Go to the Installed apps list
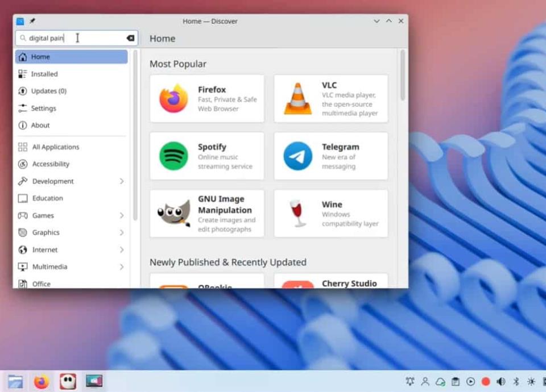This screenshot has height=392, width=546. [x=72, y=74]
